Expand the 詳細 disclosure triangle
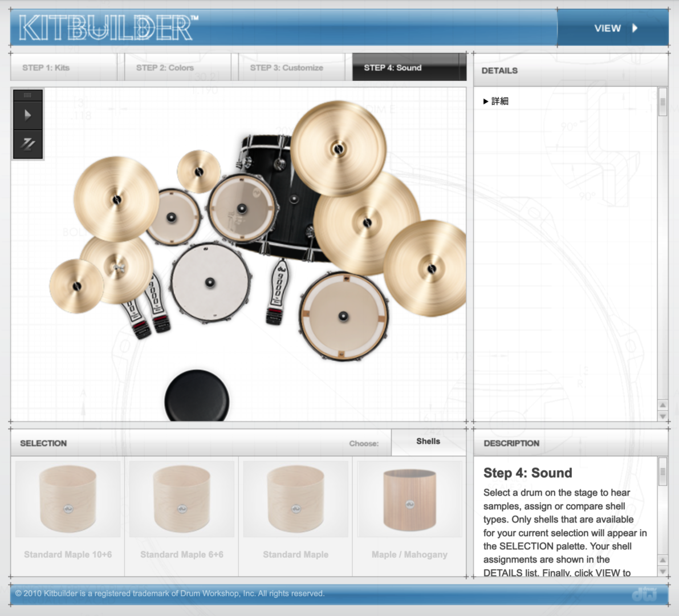The width and height of the screenshot is (679, 616). pos(485,102)
